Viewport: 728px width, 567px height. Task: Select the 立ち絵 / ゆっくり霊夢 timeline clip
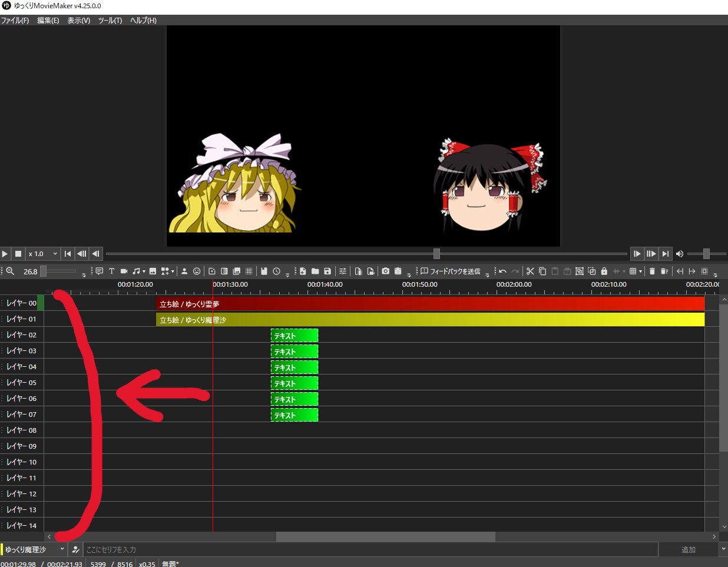pyautogui.click(x=431, y=304)
